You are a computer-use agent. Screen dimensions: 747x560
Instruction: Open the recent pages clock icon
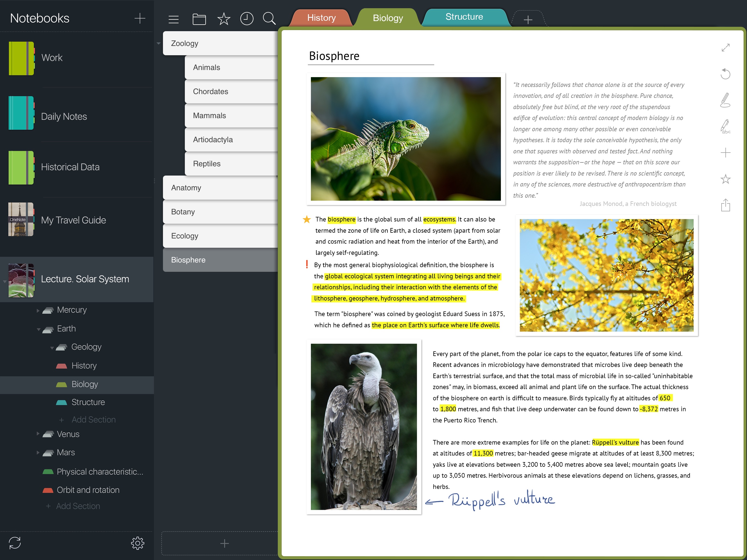coord(247,19)
